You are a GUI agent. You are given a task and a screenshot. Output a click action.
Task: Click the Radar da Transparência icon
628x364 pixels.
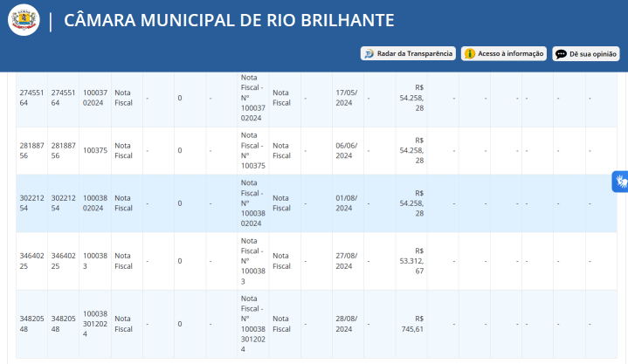pos(370,53)
